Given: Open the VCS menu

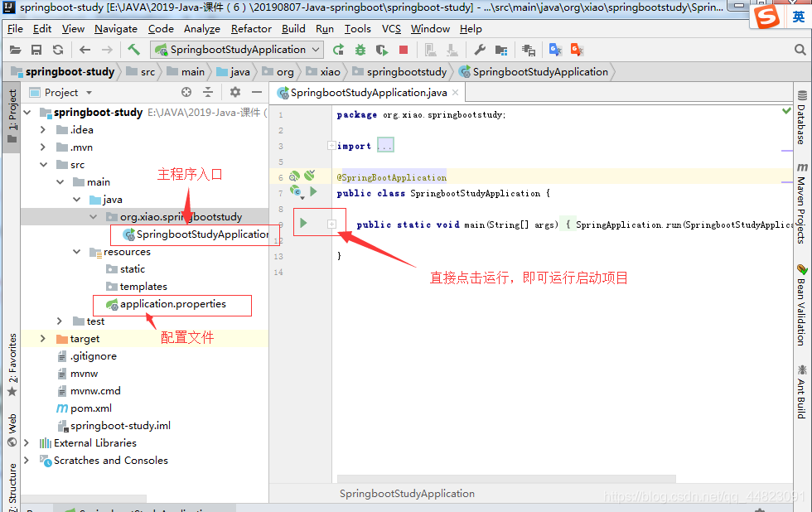Looking at the screenshot, I should coord(391,29).
